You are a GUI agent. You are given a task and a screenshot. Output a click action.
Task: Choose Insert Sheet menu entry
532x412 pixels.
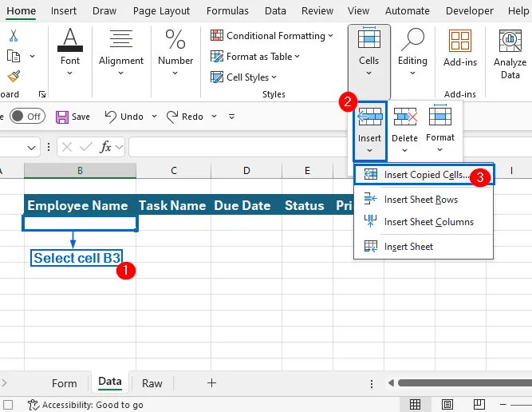click(424, 246)
